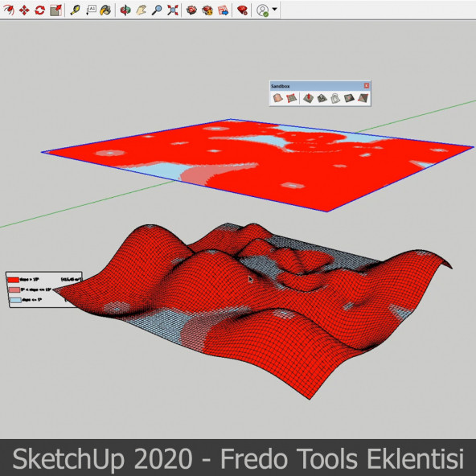This screenshot has width=476, height=476.
Task: Click Send to LayOut icon
Action: pos(224,10)
